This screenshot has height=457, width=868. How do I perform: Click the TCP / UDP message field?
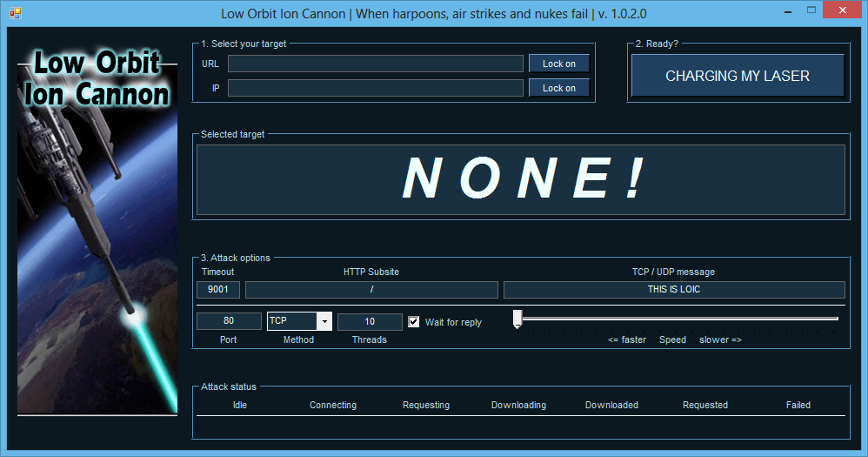point(674,289)
